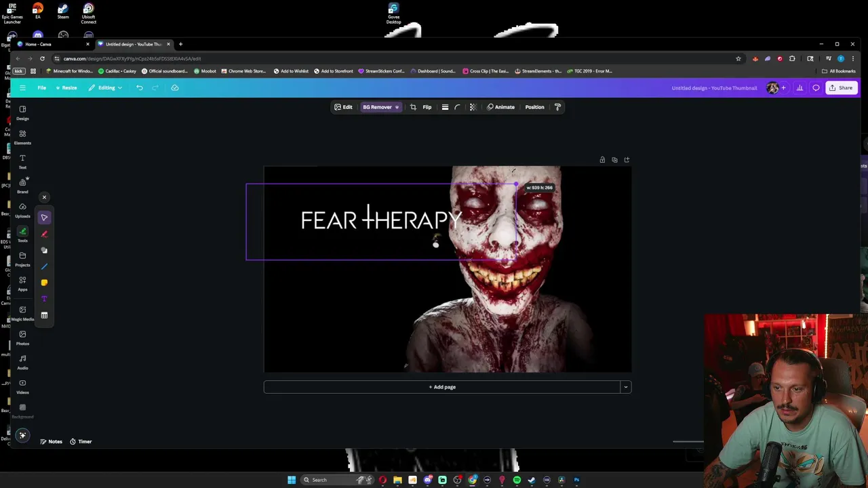Open the Transparency checkerboard option
The image size is (868, 488).
pos(473,107)
